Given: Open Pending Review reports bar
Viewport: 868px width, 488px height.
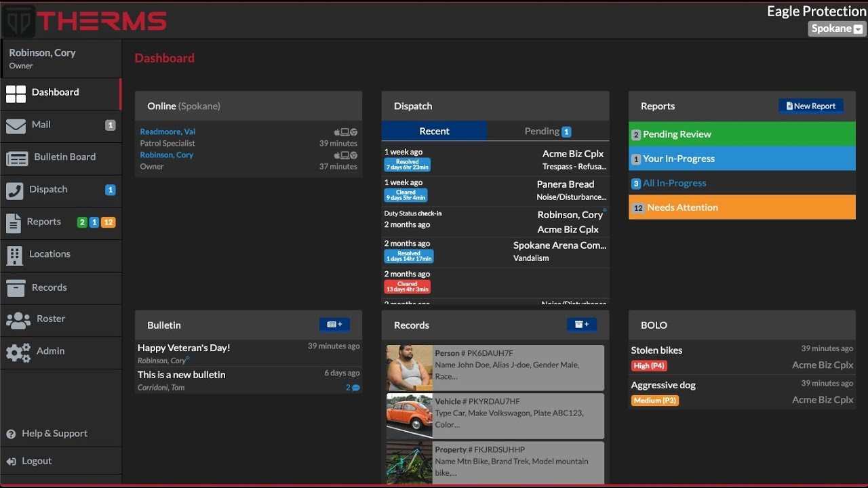Looking at the screenshot, I should 742,134.
